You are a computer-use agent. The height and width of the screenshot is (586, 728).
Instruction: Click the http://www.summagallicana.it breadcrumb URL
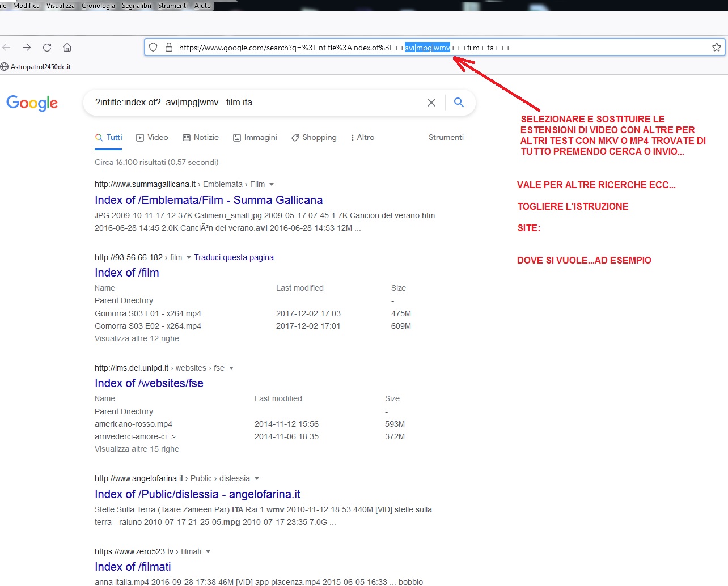(145, 184)
